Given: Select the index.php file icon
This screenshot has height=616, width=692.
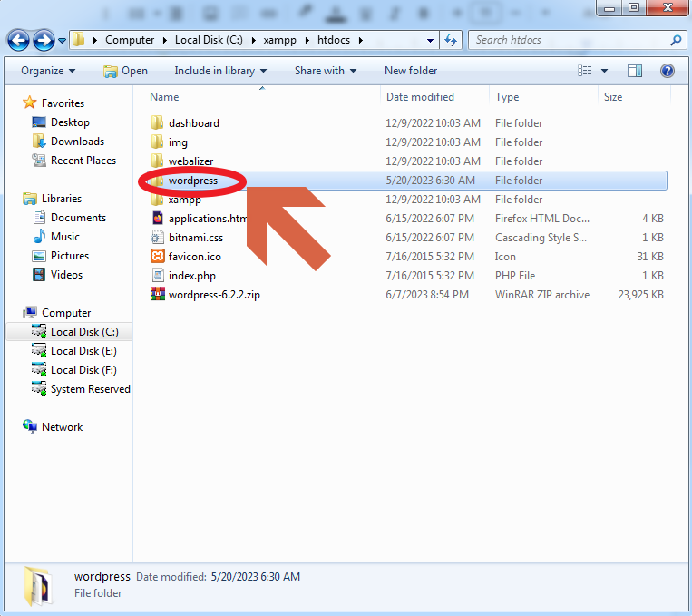Looking at the screenshot, I should click(158, 275).
